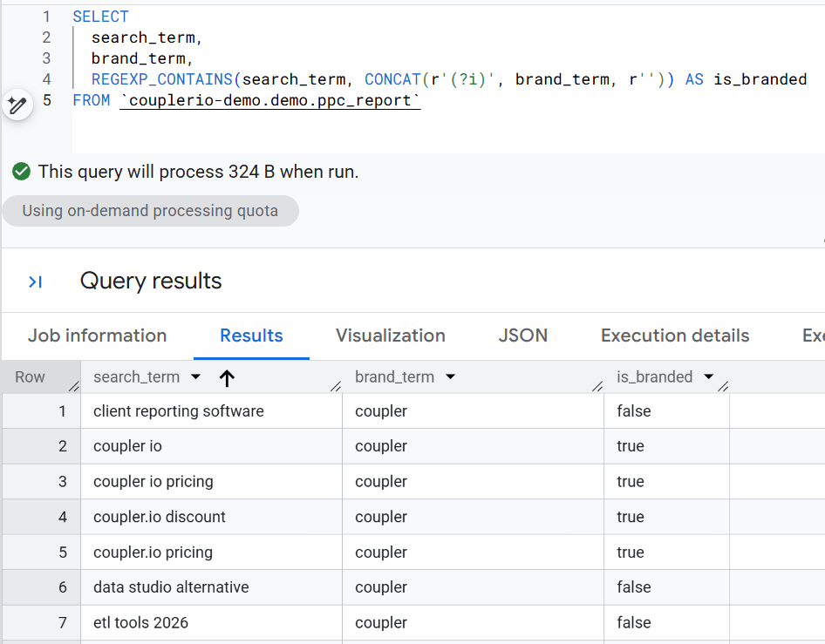Click the 'false' value in row 1

coord(633,411)
